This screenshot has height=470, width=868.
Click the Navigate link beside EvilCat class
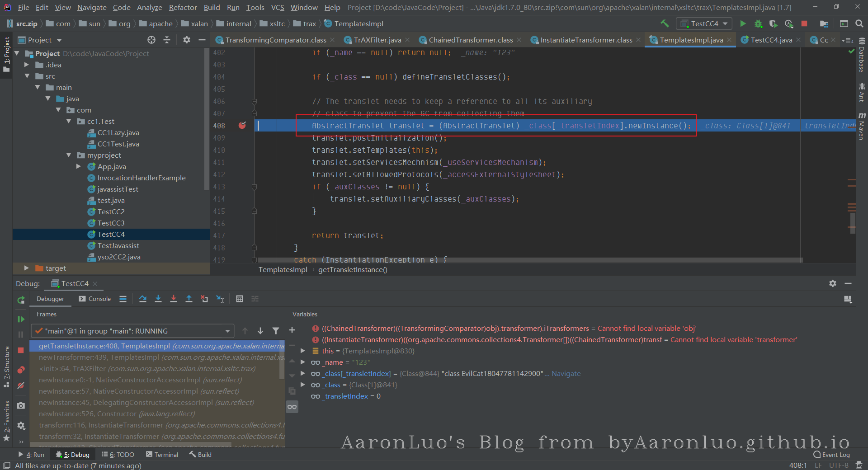click(566, 373)
